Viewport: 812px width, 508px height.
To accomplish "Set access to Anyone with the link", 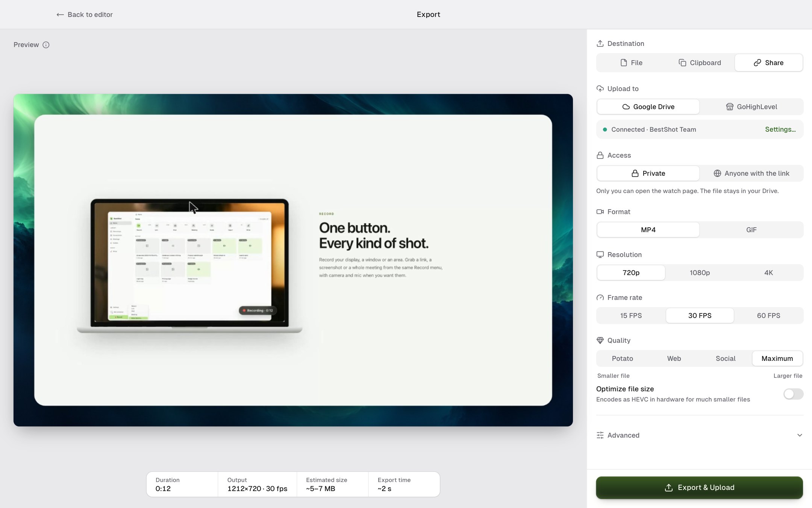I will [x=751, y=173].
